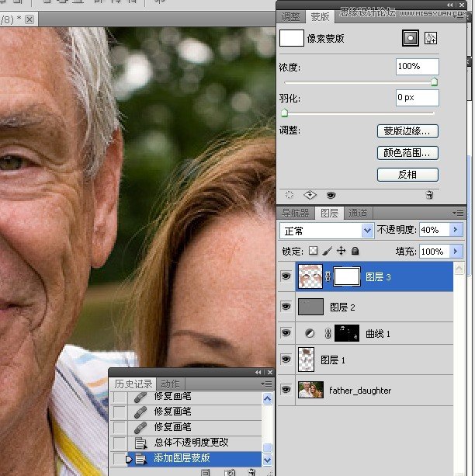Screen dimensions: 475x476
Task: Lock image pixels brush icon
Action: pos(328,251)
